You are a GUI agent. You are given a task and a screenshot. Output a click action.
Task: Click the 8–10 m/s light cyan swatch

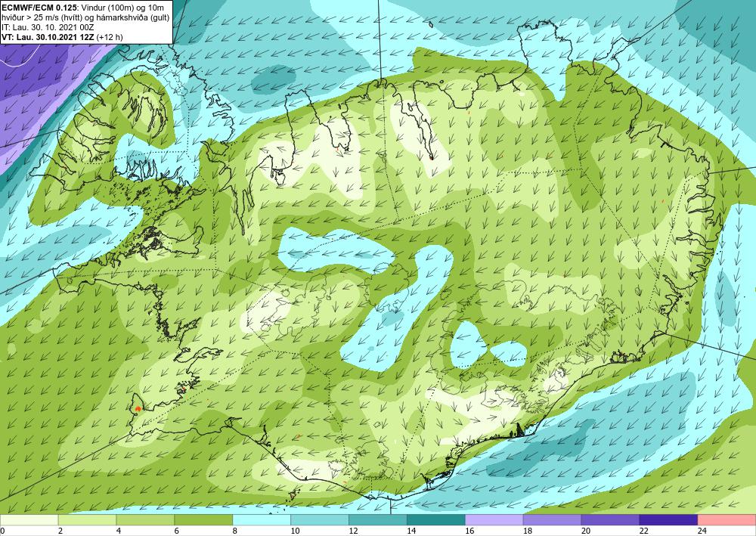[x=262, y=520]
